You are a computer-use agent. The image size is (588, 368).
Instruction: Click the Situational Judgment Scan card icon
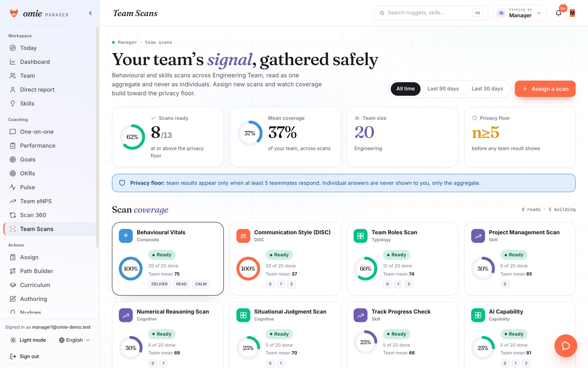243,315
